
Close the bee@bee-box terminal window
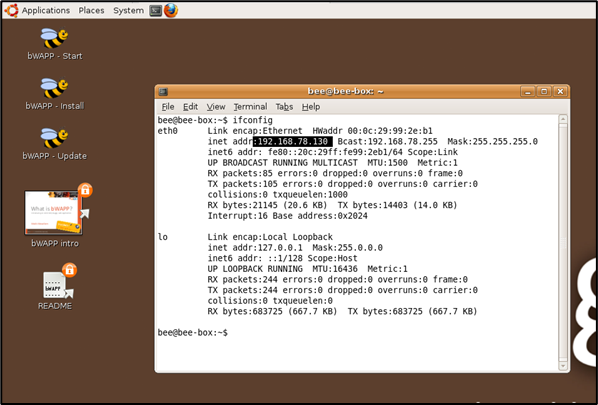[x=560, y=92]
